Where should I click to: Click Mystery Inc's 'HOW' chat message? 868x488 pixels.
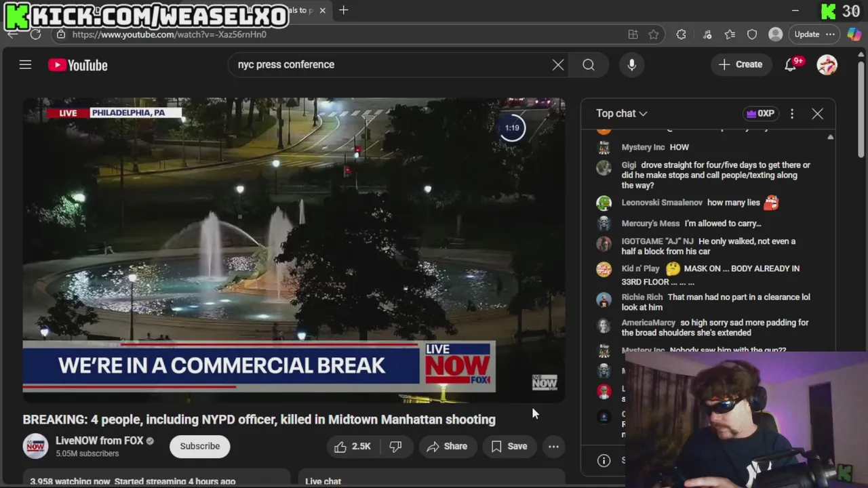point(679,147)
